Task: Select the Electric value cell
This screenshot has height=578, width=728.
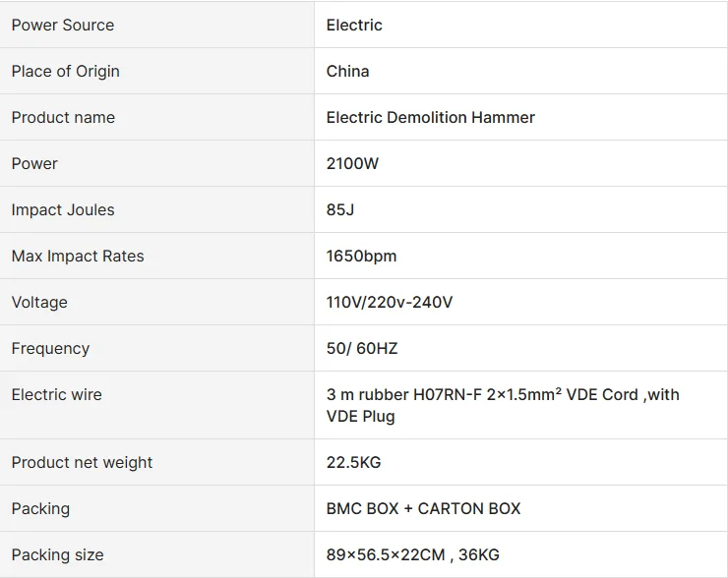Action: pos(354,25)
